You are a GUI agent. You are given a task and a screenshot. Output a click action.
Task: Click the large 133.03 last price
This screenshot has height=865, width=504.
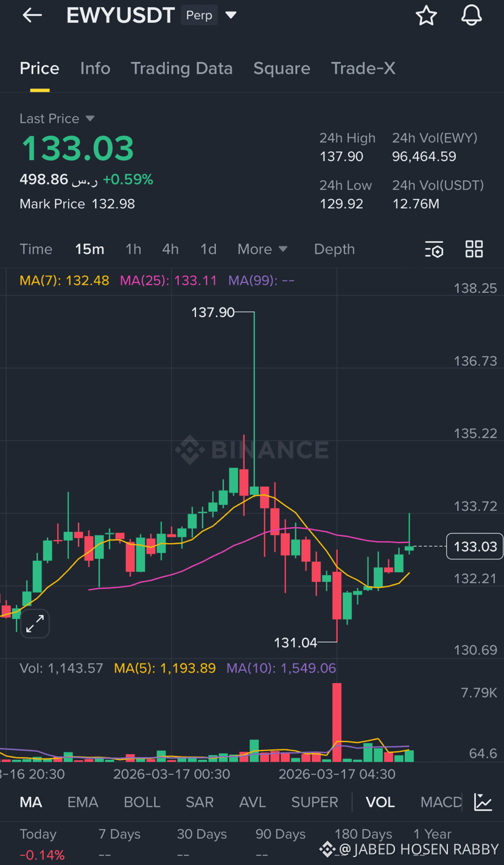(x=77, y=149)
